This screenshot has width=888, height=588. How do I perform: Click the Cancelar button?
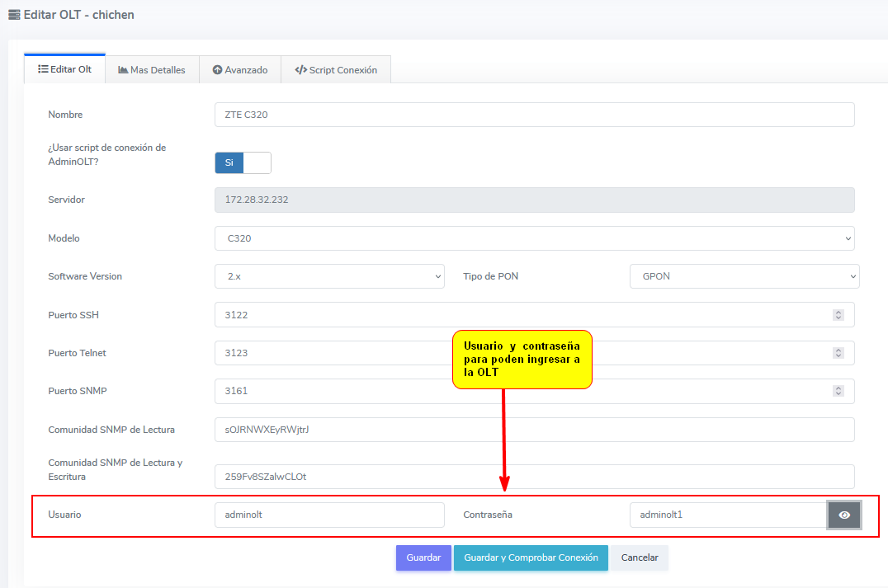[x=640, y=557]
